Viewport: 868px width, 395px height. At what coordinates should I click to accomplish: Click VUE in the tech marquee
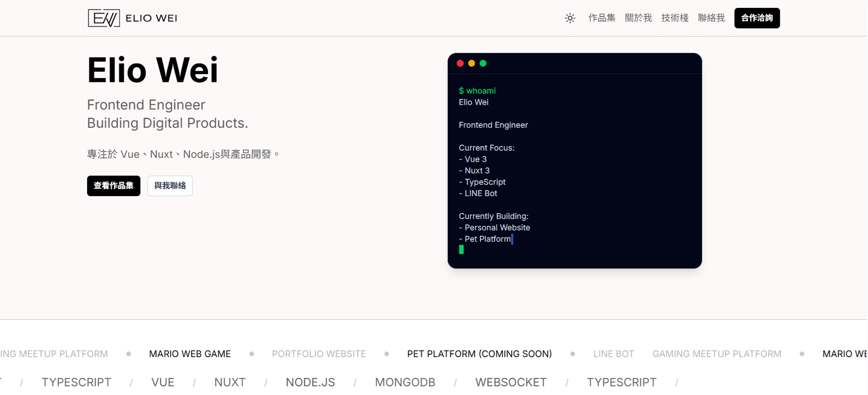coord(163,383)
